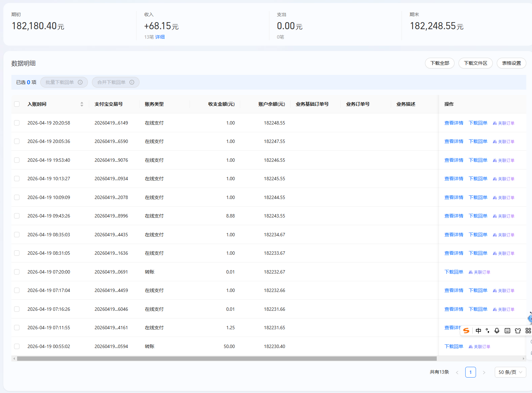
Task: Click the microphone voice input icon
Action: [x=497, y=331]
